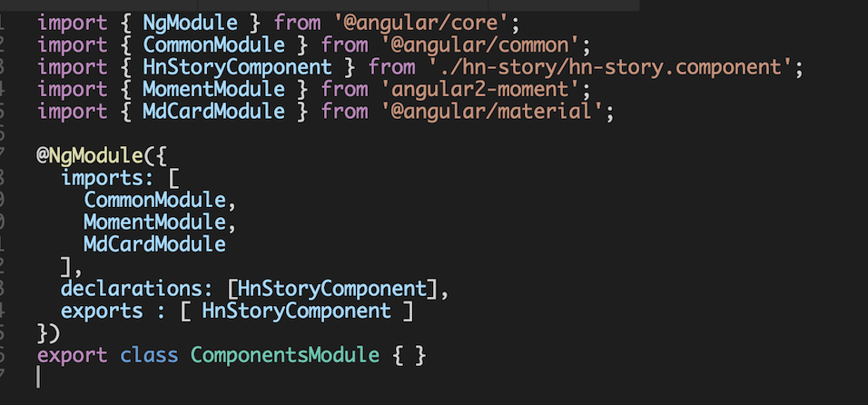The height and width of the screenshot is (405, 868).
Task: Click HnStoryComponent in the exports array
Action: 296,311
